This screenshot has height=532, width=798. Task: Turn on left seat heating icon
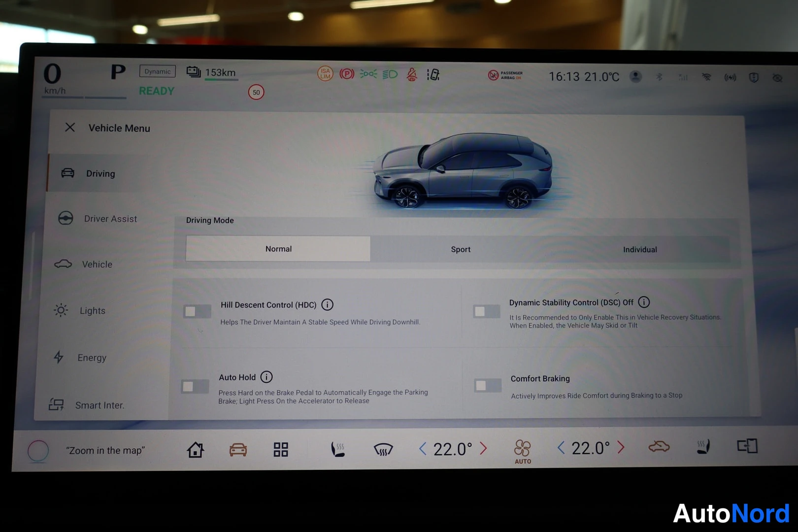[337, 449]
